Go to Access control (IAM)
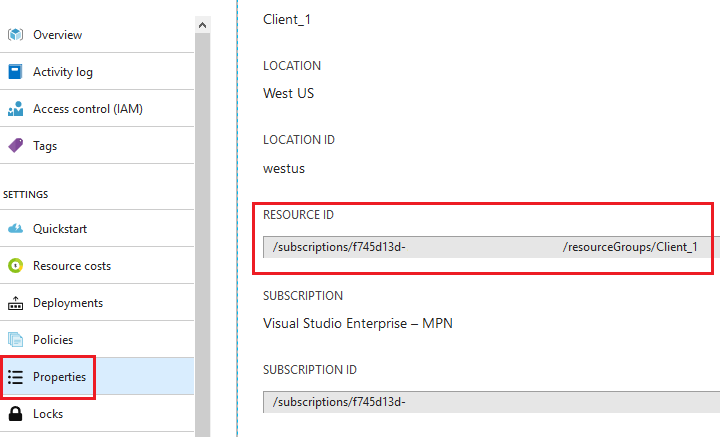This screenshot has width=720, height=437. click(x=97, y=109)
